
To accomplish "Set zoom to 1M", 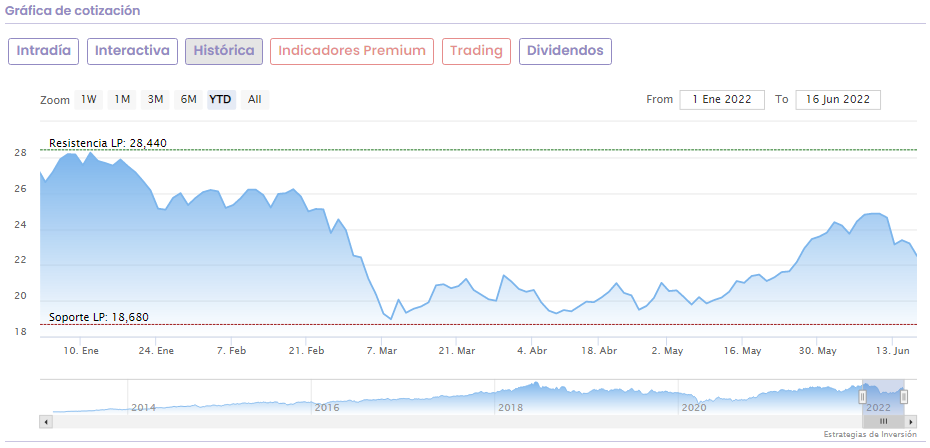I will 122,100.
